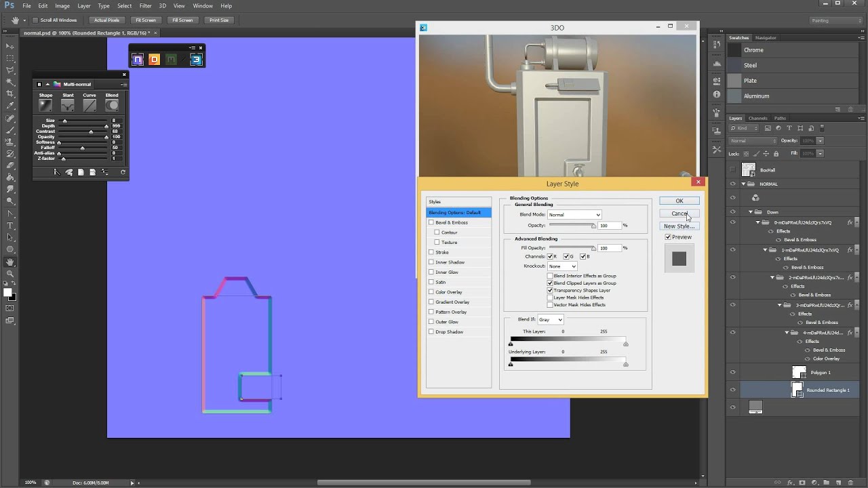868x488 pixels.
Task: Open the blue 3 plugin panel icon
Action: [196, 60]
